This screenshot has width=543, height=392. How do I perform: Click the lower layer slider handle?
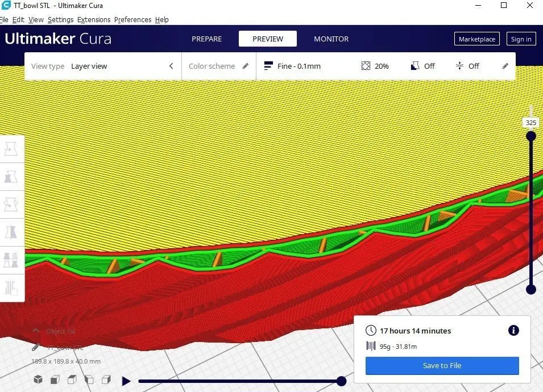531,290
